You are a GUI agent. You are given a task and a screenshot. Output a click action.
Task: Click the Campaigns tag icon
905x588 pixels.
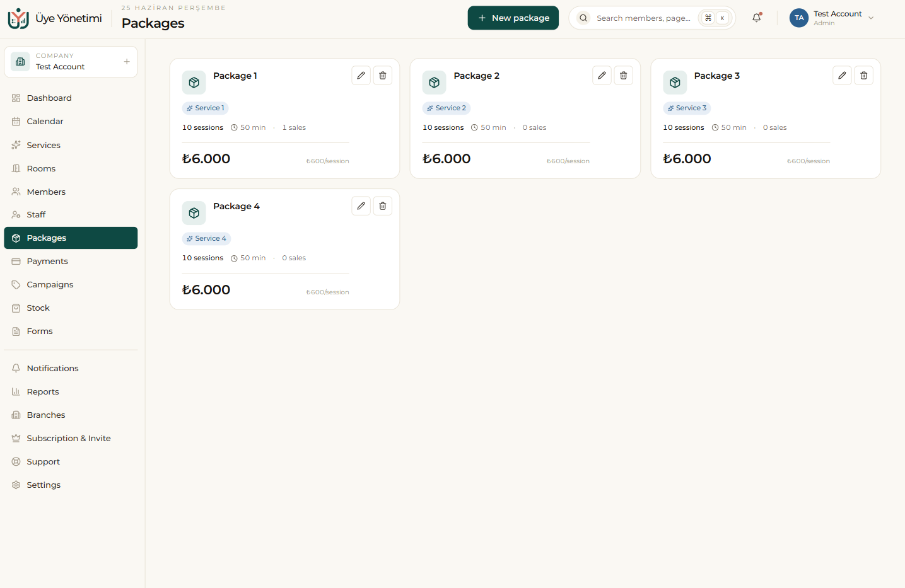(16, 285)
